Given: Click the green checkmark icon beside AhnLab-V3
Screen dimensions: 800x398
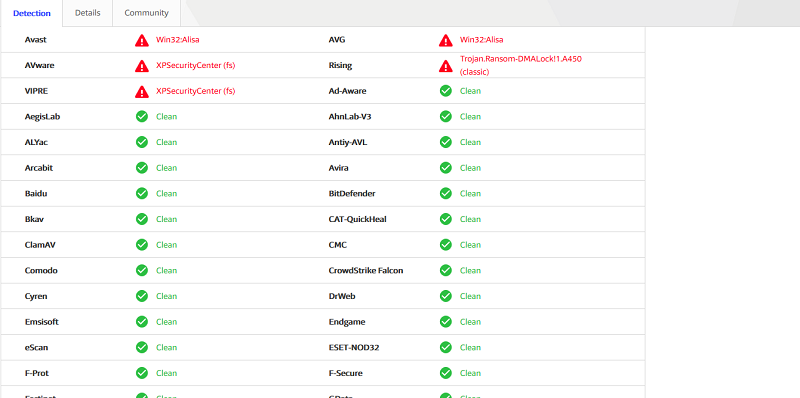Looking at the screenshot, I should 446,116.
